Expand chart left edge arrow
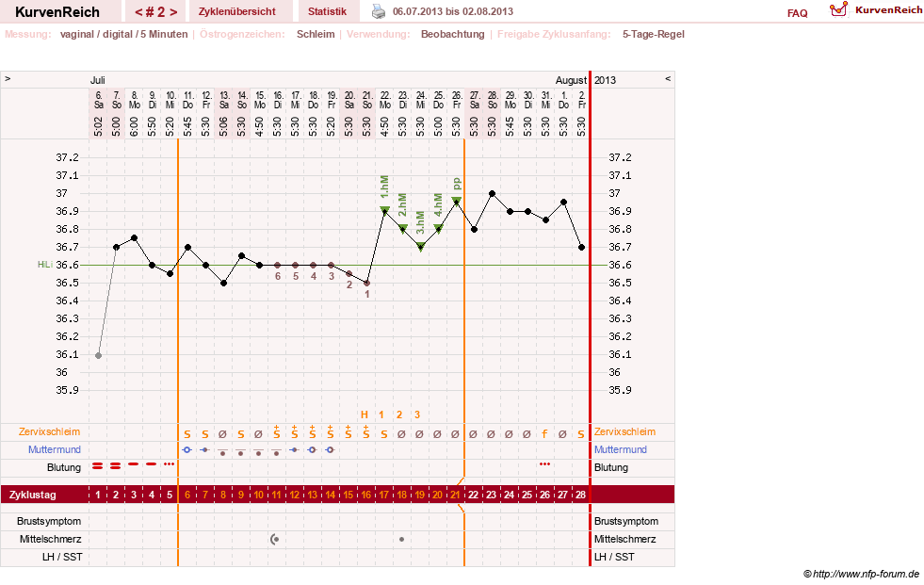The height and width of the screenshot is (585, 924). pos(8,78)
